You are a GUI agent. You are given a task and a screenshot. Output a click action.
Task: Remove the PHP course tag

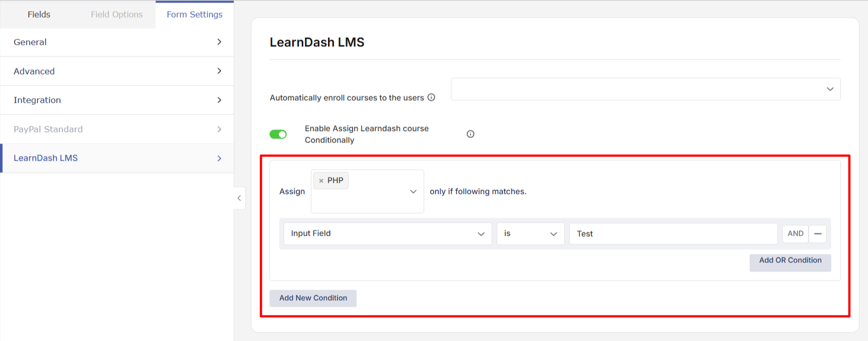[321, 181]
